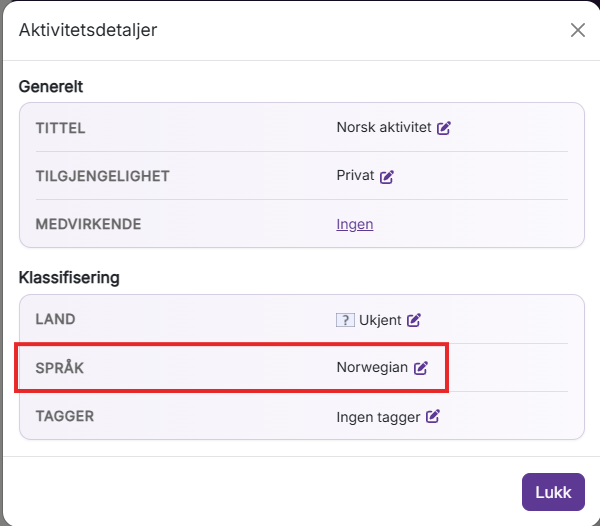600x526 pixels.
Task: Select the Norsk aktivitet title text
Action: (384, 127)
